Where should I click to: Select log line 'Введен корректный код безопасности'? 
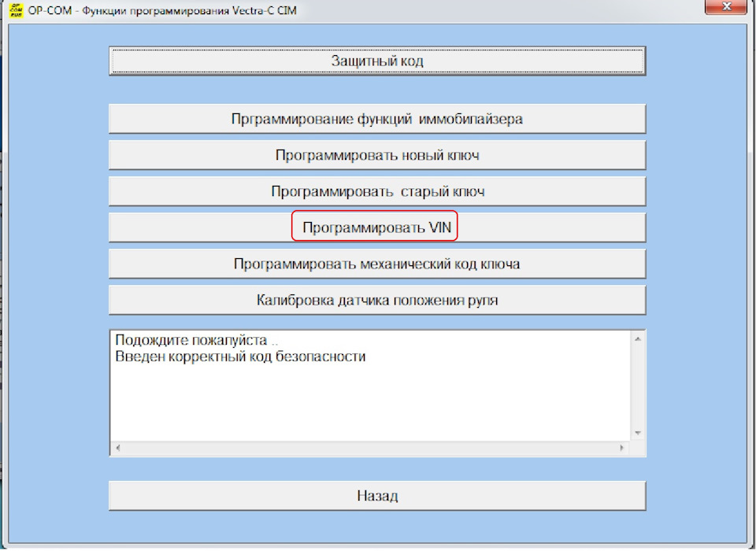(x=240, y=357)
